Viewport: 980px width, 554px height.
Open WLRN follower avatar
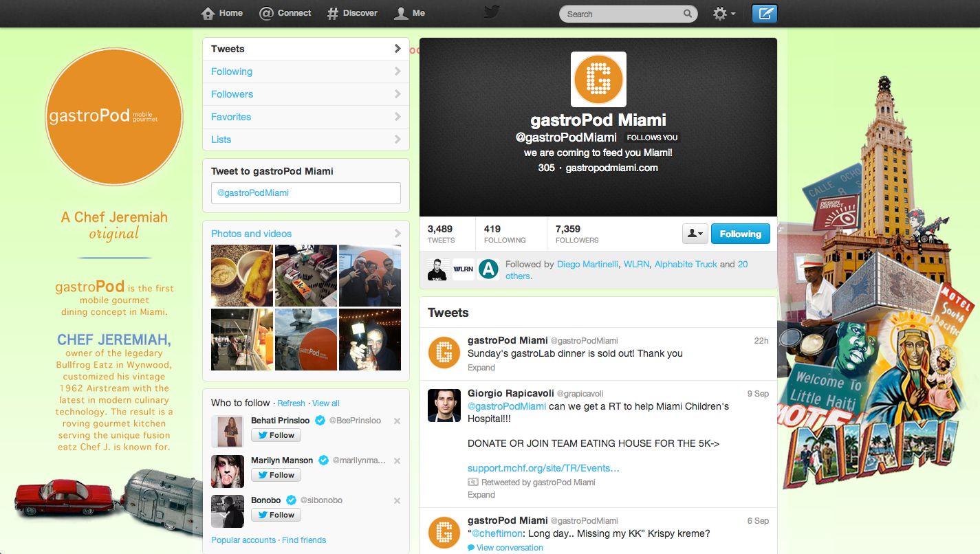coord(464,269)
